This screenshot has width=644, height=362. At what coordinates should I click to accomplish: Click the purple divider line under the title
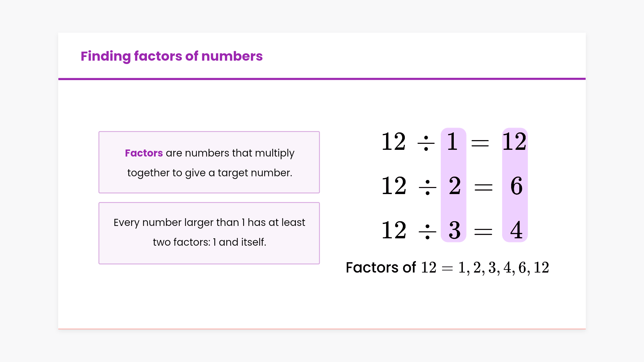coord(322,79)
